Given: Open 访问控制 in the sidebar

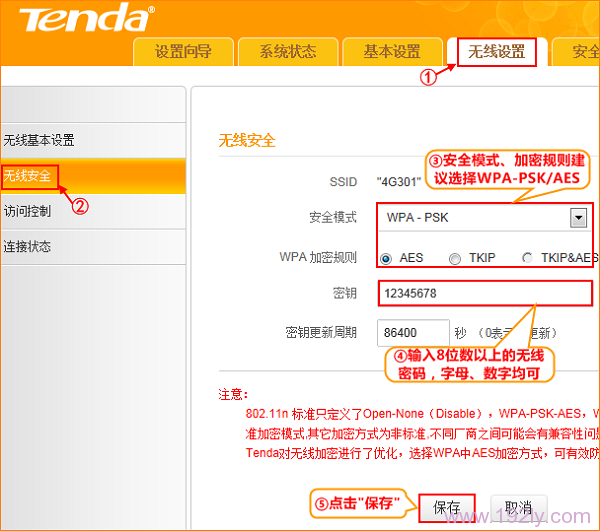Looking at the screenshot, I should click(x=28, y=211).
